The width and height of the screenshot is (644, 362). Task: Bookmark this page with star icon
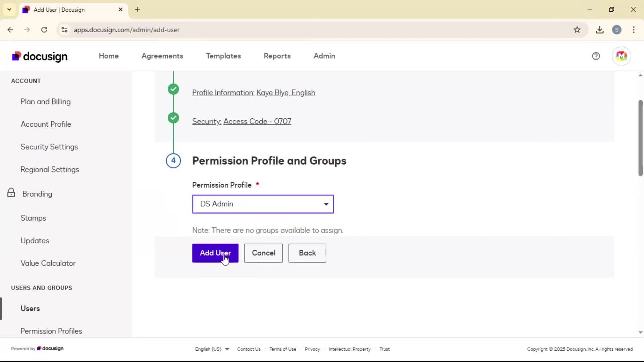tap(577, 30)
